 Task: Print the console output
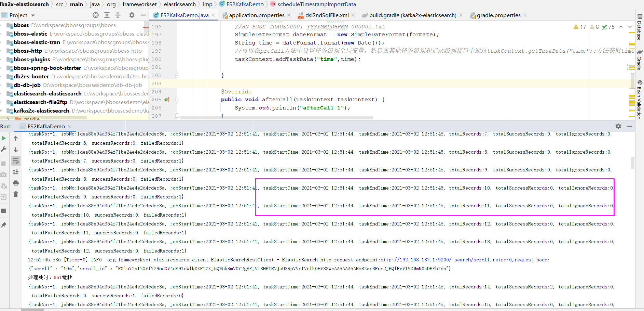(x=16, y=183)
